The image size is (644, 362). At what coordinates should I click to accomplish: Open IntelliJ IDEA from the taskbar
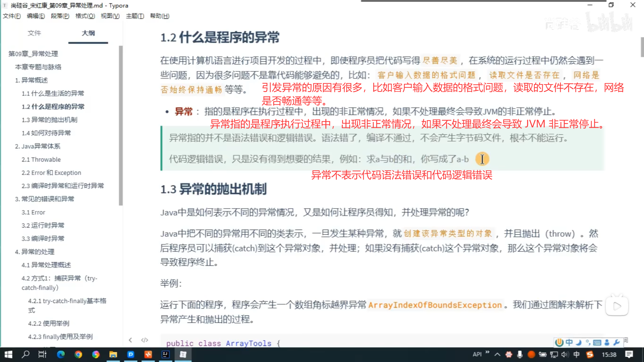click(x=165, y=354)
